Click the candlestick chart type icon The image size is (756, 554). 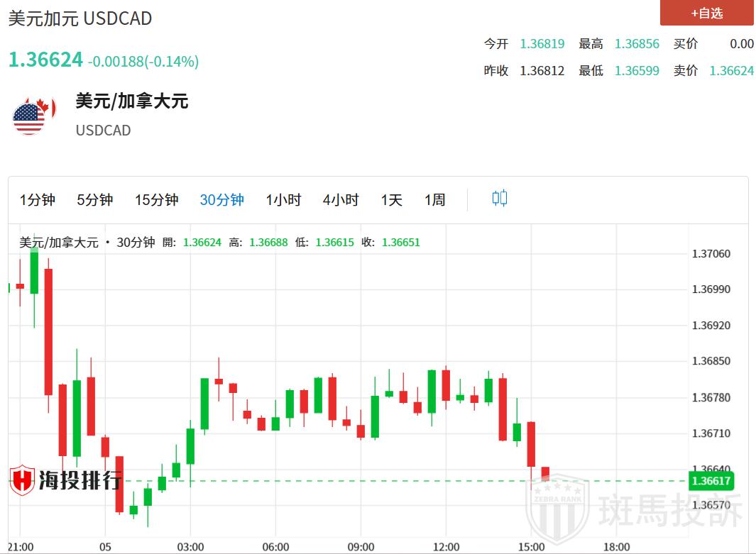click(500, 199)
